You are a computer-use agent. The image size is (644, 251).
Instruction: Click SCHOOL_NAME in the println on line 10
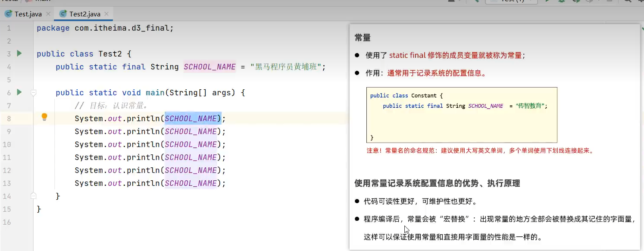191,144
